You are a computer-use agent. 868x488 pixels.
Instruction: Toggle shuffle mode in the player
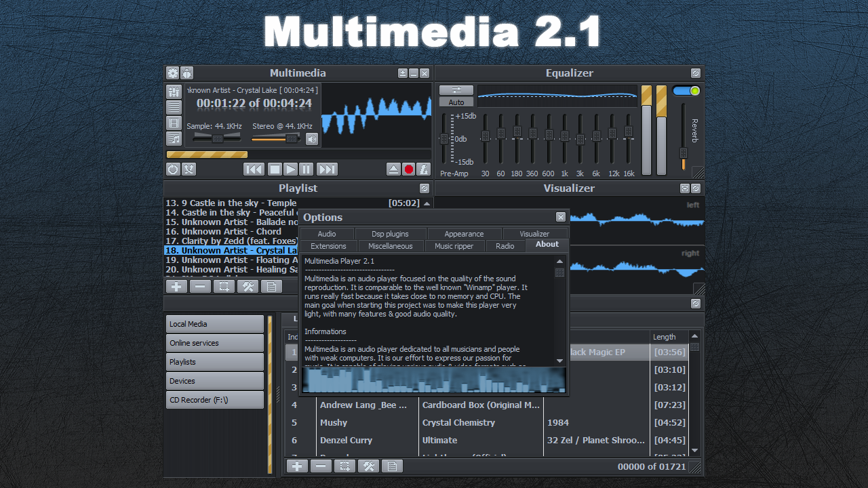[189, 169]
